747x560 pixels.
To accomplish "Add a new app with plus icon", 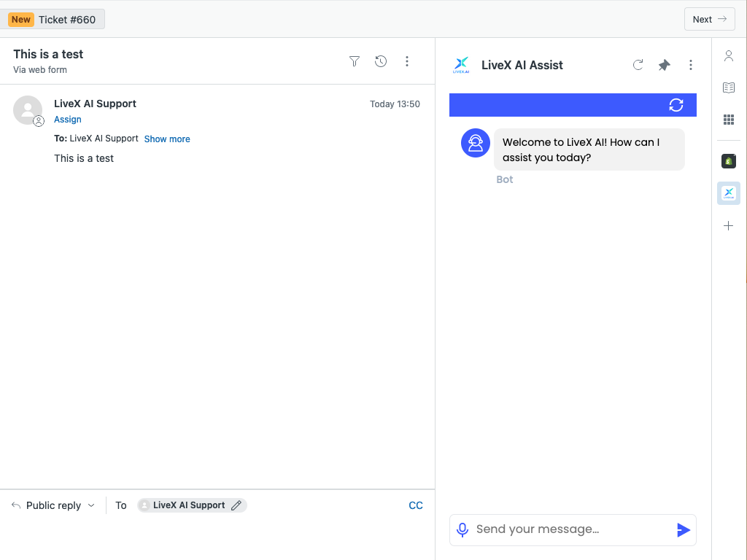I will (x=728, y=226).
